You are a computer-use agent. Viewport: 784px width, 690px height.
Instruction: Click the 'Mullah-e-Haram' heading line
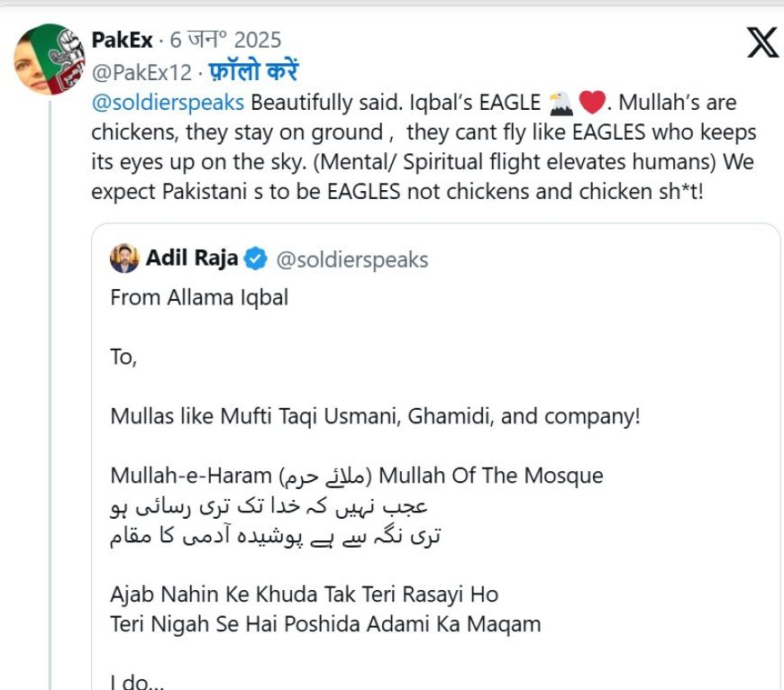pos(357,476)
